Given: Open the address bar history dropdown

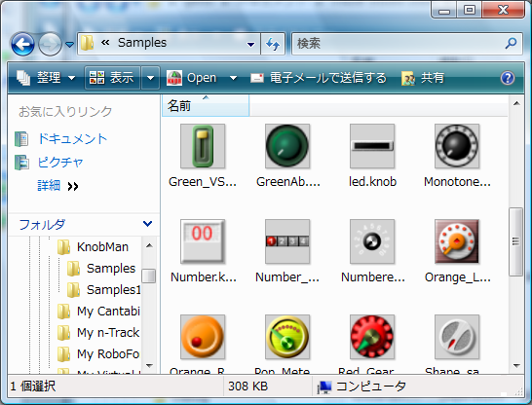Looking at the screenshot, I should [x=250, y=44].
